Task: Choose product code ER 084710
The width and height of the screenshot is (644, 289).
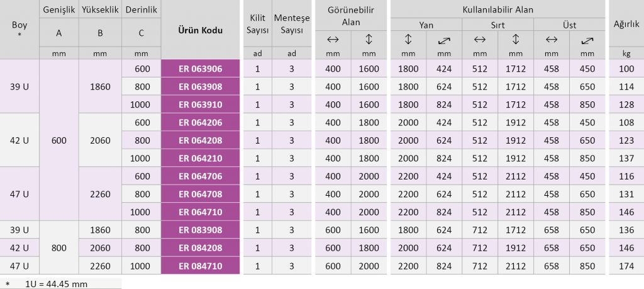Action: [x=201, y=266]
